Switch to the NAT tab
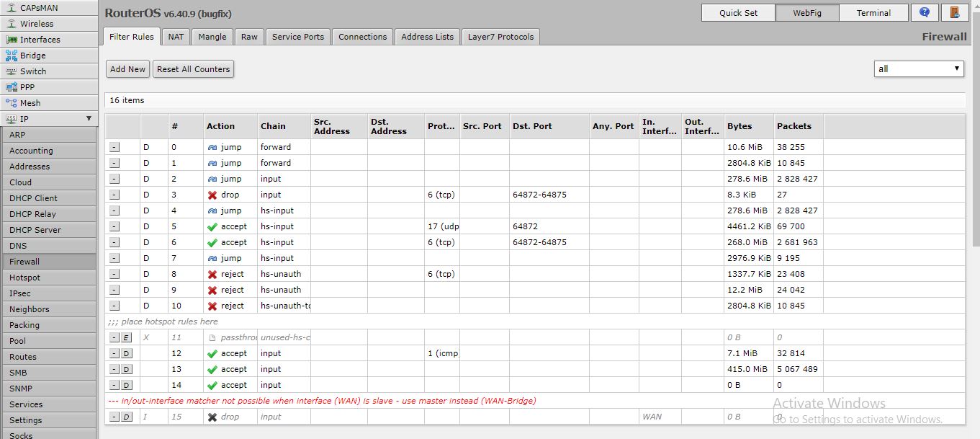Image resolution: width=980 pixels, height=439 pixels. click(176, 37)
